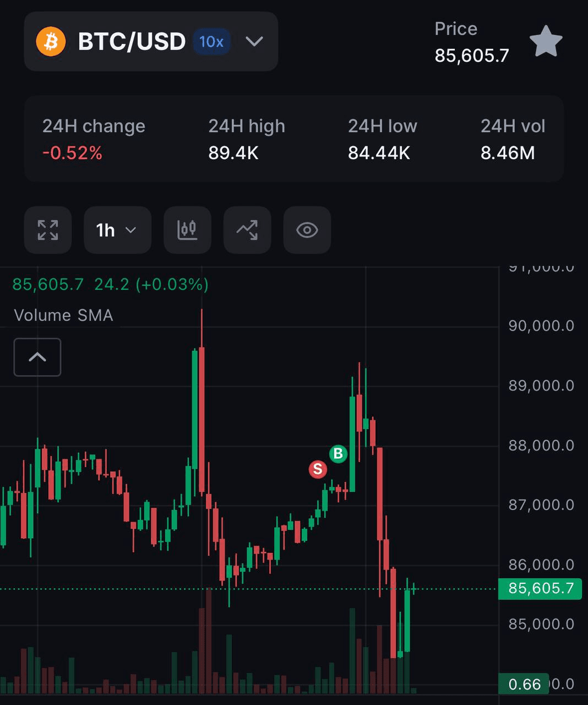Image resolution: width=588 pixels, height=705 pixels.
Task: Open the BTC/USD pair selector dropdown
Action: (x=254, y=41)
